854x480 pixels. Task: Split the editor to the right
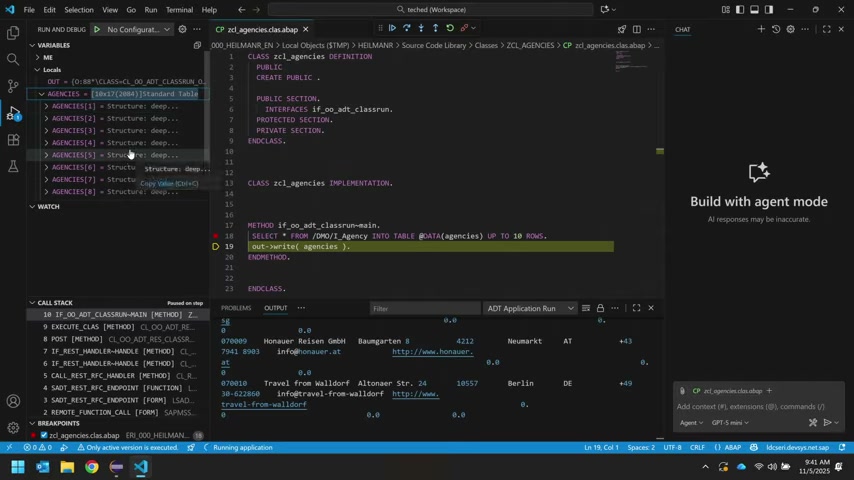point(637,29)
